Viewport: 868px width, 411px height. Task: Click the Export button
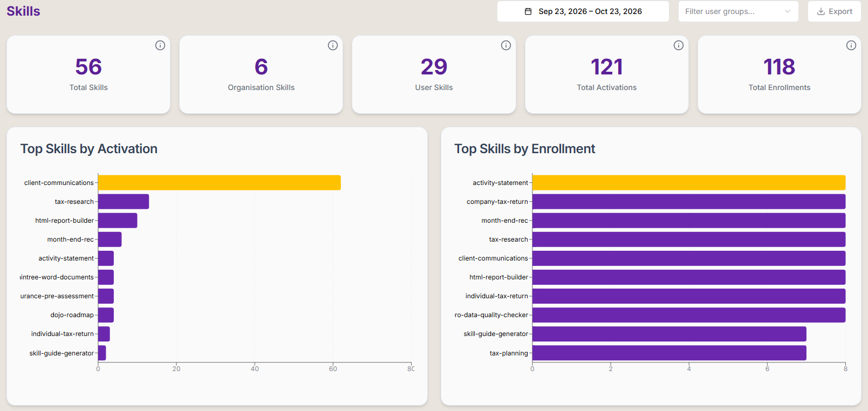pyautogui.click(x=835, y=11)
